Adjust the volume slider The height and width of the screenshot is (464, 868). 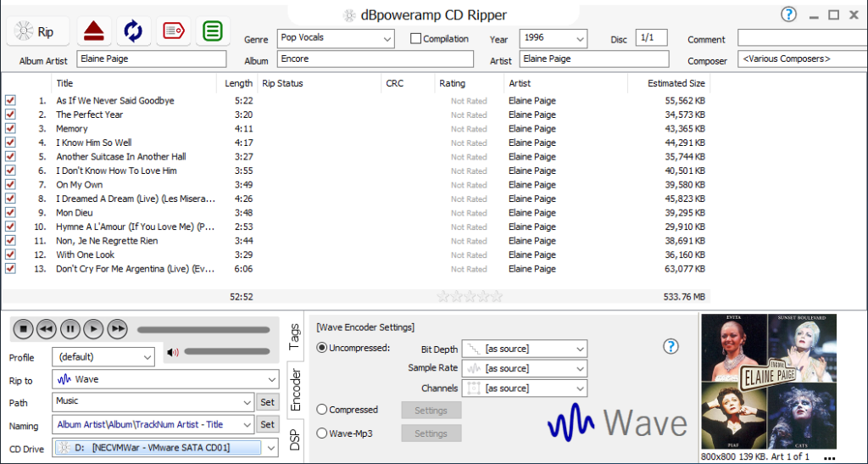(x=227, y=351)
